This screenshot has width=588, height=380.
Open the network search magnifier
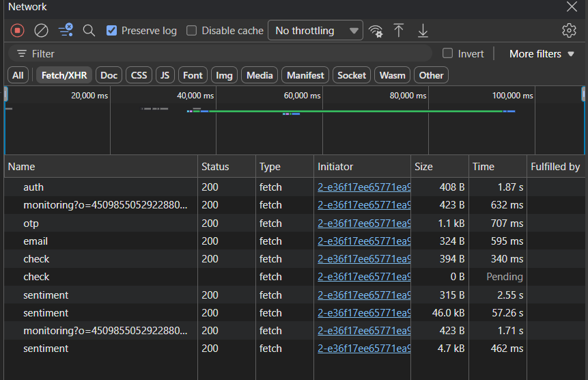point(89,30)
